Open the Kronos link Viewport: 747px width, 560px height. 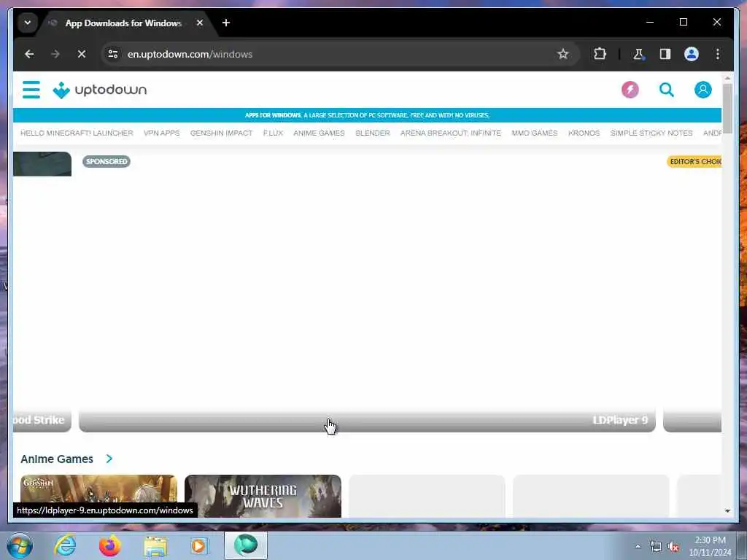click(x=584, y=133)
